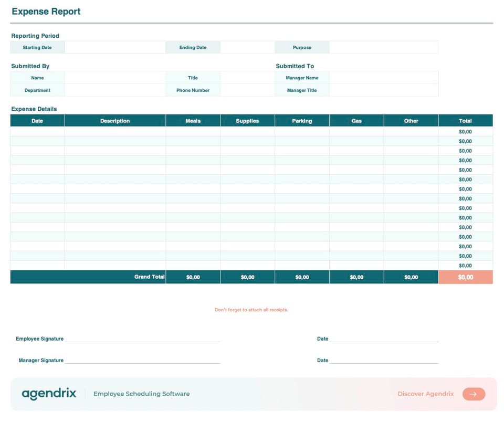This screenshot has height=422, width=504.
Task: Select the Starting Date input field
Action: pyautogui.click(x=115, y=47)
